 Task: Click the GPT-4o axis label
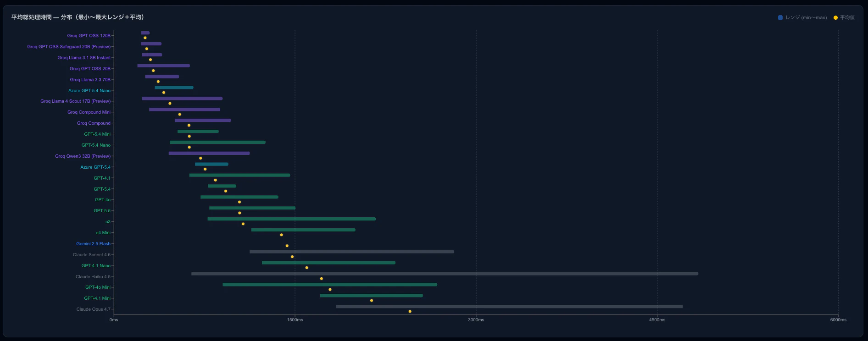click(103, 200)
